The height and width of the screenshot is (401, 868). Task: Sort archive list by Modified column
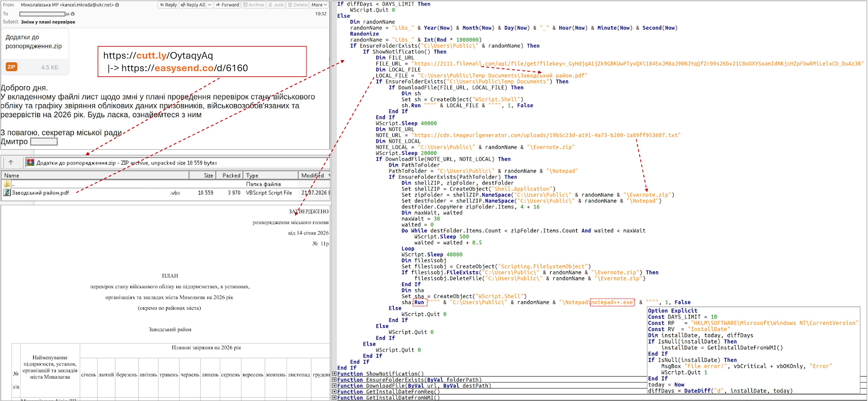click(x=314, y=175)
